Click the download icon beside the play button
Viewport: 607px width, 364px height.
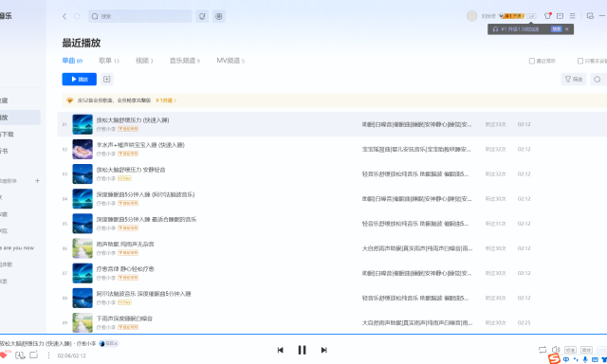click(x=107, y=79)
